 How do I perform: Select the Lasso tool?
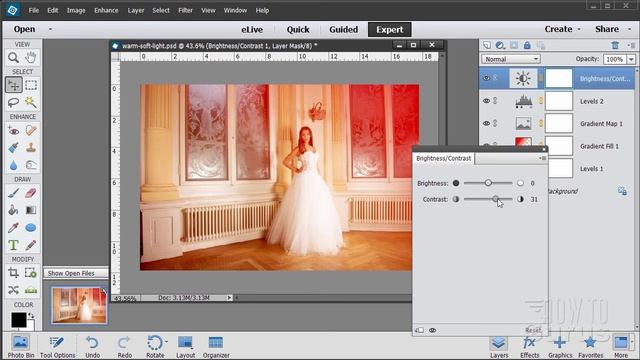pos(13,102)
